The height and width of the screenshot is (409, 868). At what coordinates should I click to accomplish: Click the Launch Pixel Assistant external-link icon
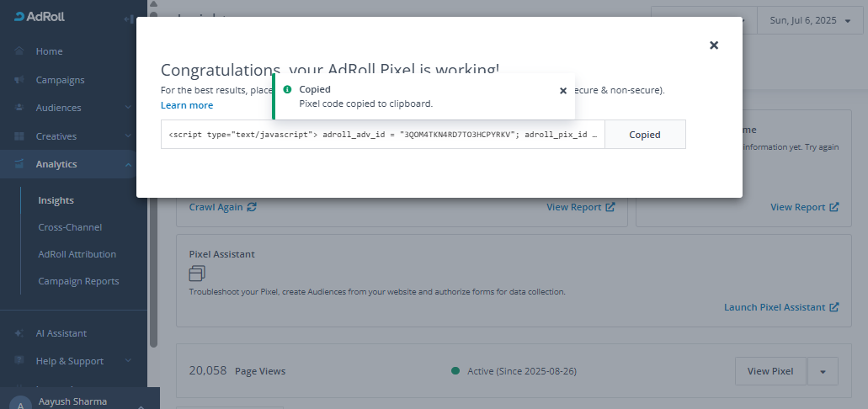click(x=833, y=307)
